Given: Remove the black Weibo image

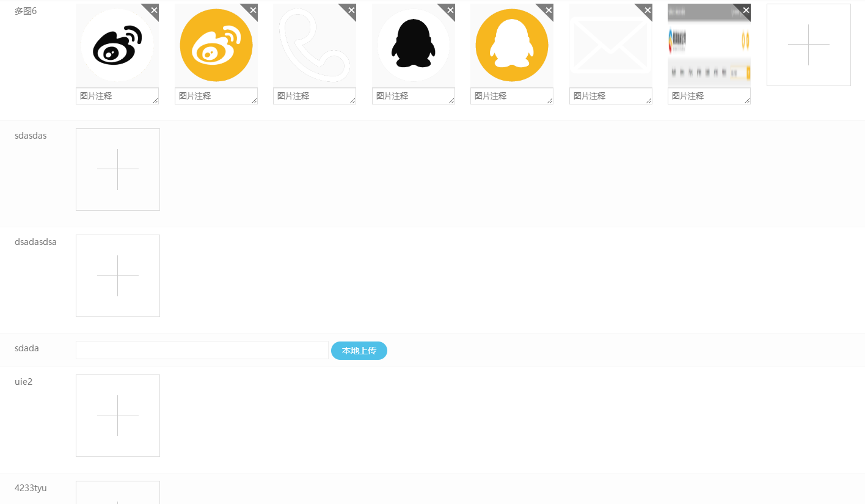Looking at the screenshot, I should pyautogui.click(x=154, y=10).
